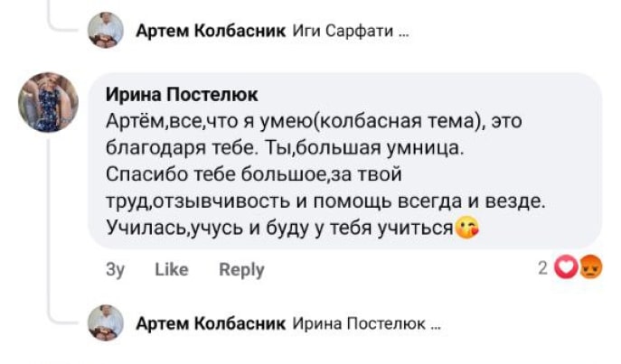
Task: Open the reaction count number 2
Action: point(543,268)
